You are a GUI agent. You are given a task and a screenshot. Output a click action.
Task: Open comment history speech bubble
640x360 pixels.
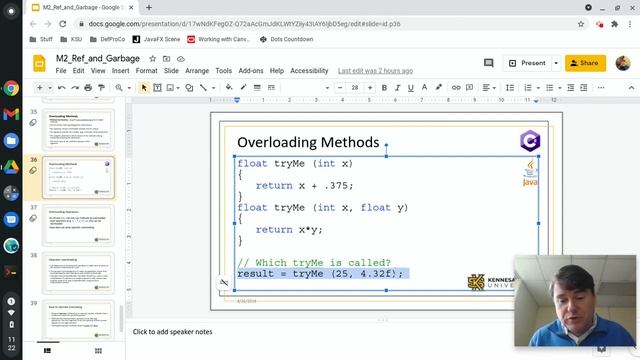(489, 63)
